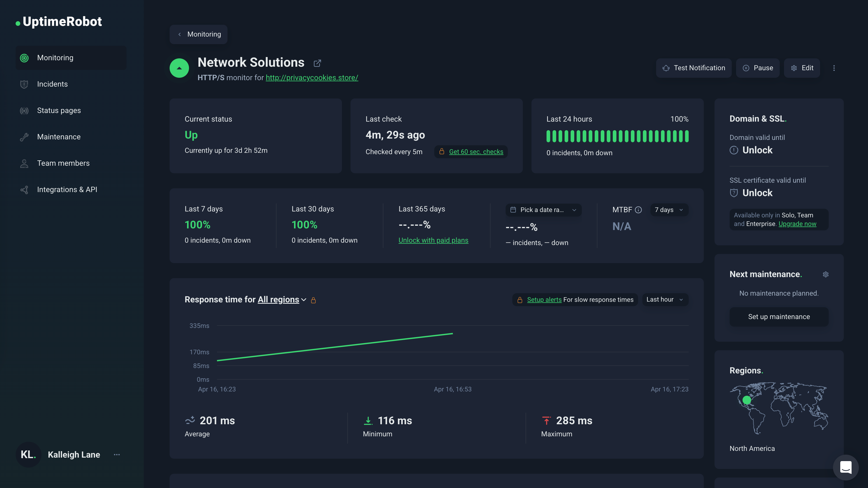Viewport: 868px width, 488px height.
Task: Open Status pages section
Action: (x=71, y=111)
